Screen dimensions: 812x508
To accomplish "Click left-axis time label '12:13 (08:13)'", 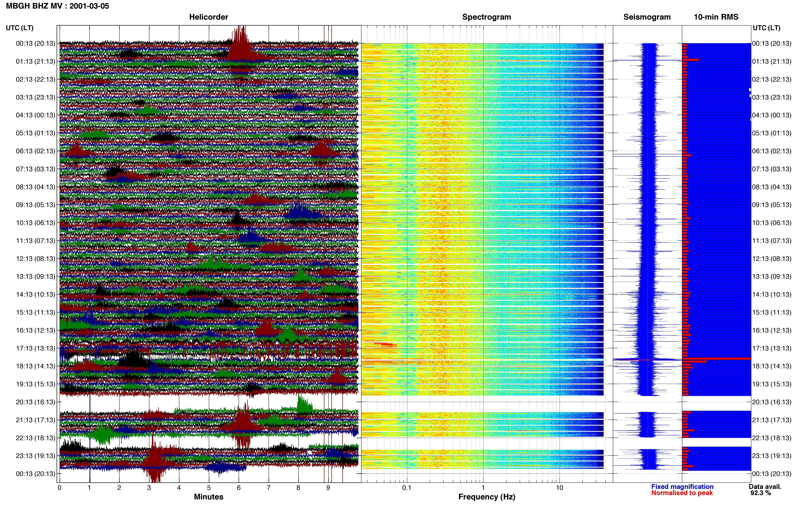I will (x=36, y=259).
